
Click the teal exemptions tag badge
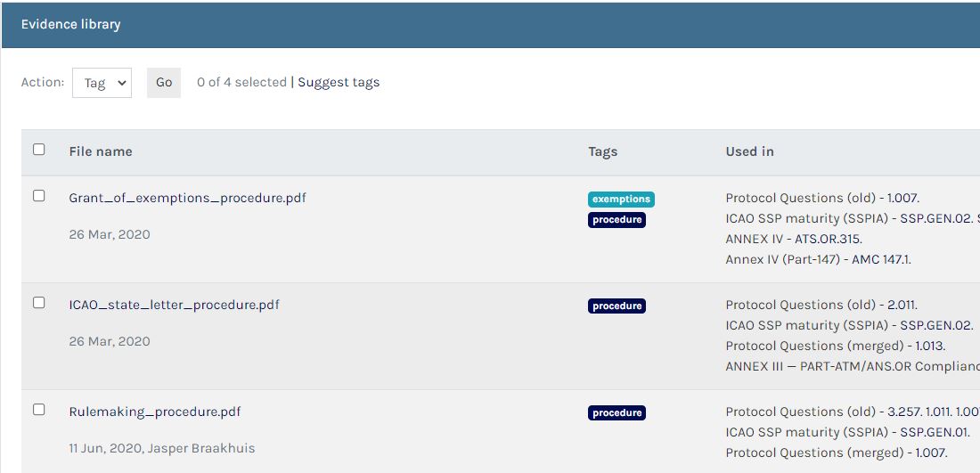tap(621, 200)
